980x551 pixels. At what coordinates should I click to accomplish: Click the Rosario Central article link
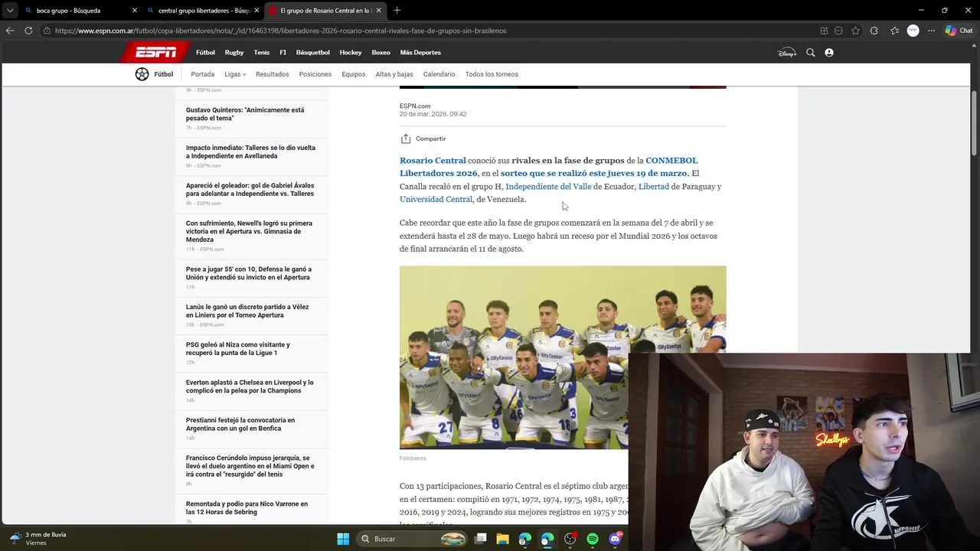pyautogui.click(x=433, y=161)
